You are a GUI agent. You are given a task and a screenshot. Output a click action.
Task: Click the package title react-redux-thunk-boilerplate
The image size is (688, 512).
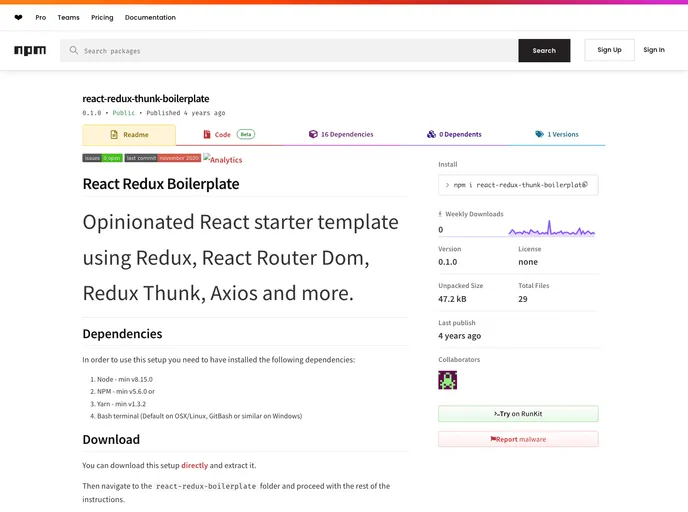(146, 99)
